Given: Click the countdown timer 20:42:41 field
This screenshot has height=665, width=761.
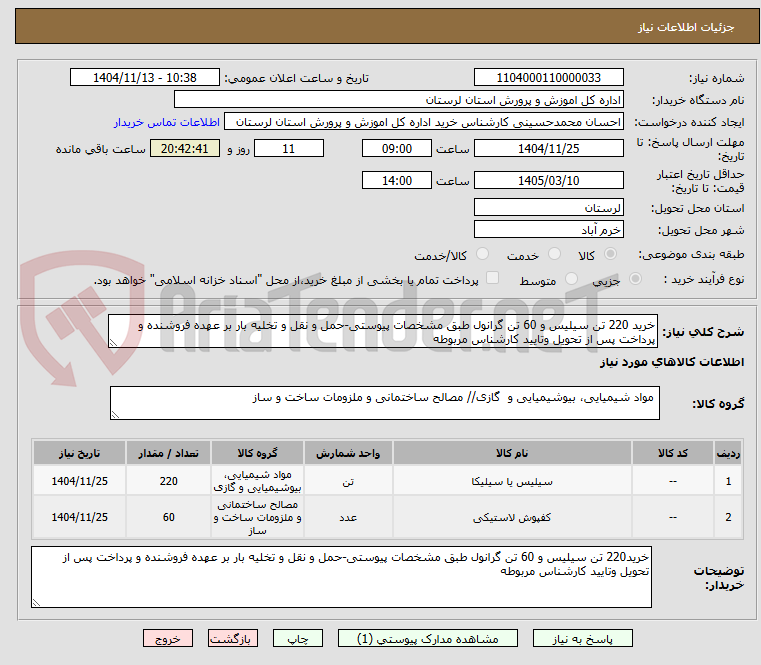Looking at the screenshot, I should pos(184,149).
